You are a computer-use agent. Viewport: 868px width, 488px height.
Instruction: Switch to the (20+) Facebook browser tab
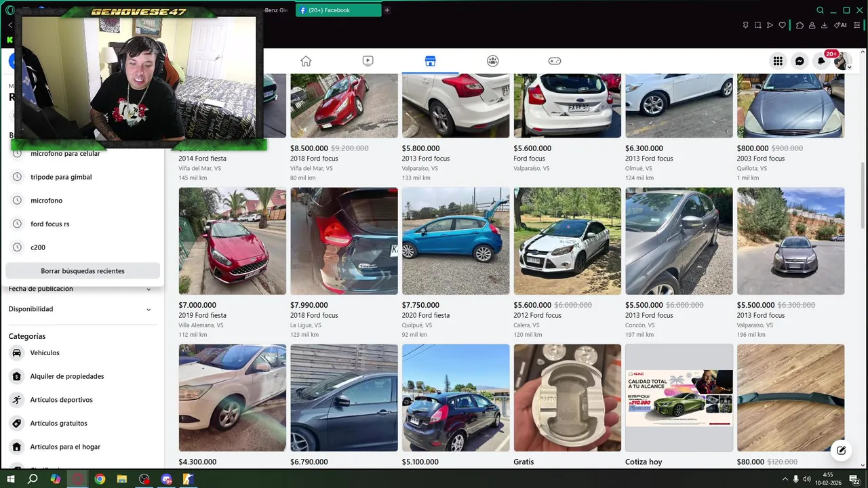coord(337,10)
